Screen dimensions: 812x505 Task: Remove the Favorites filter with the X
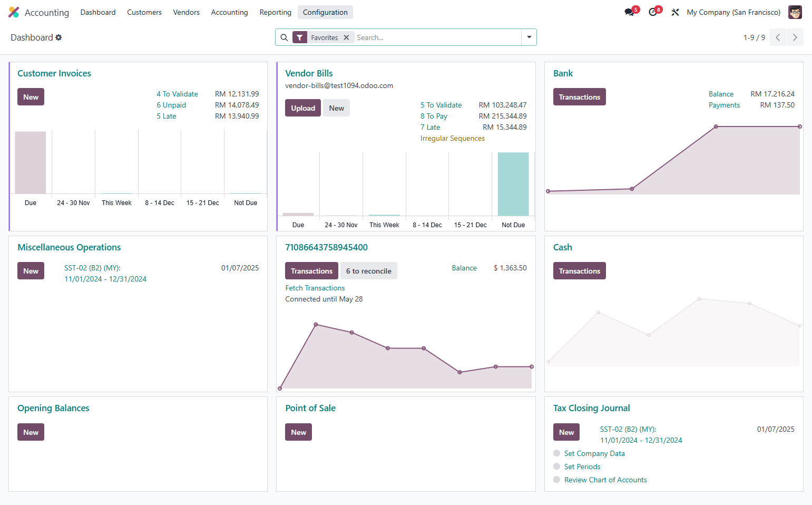click(x=346, y=37)
